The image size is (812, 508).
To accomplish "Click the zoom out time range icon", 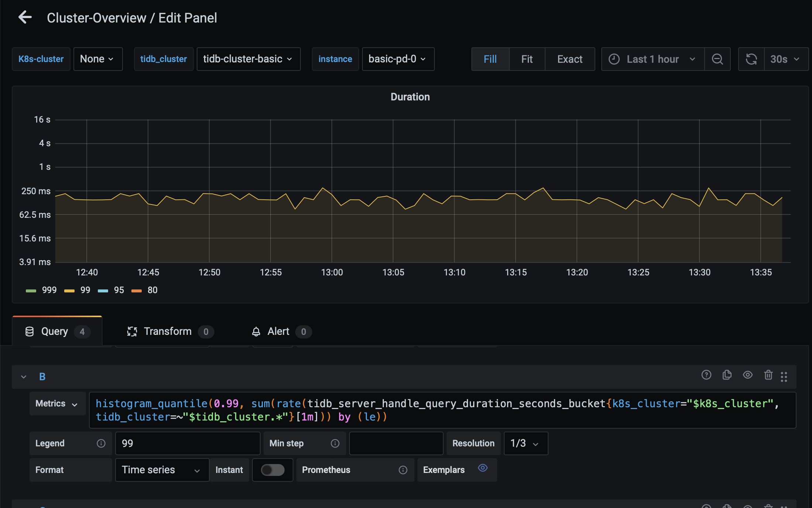I will 717,59.
